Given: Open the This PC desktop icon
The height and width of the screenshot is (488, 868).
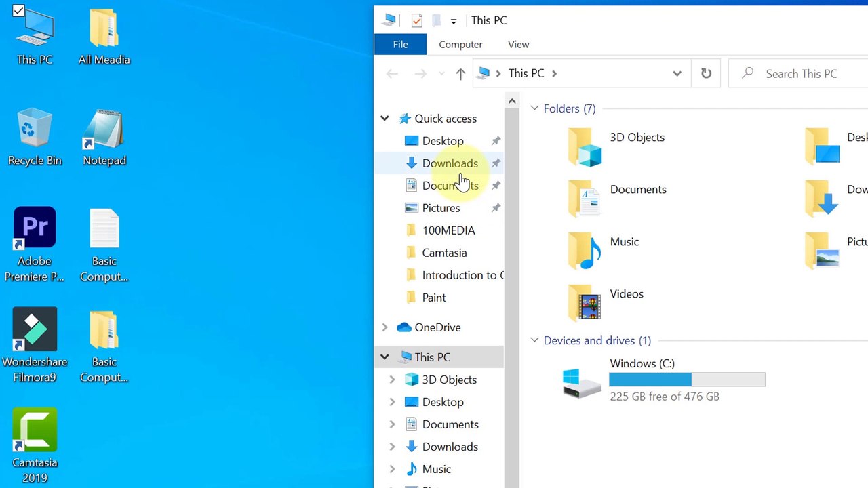Looking at the screenshot, I should (x=35, y=37).
